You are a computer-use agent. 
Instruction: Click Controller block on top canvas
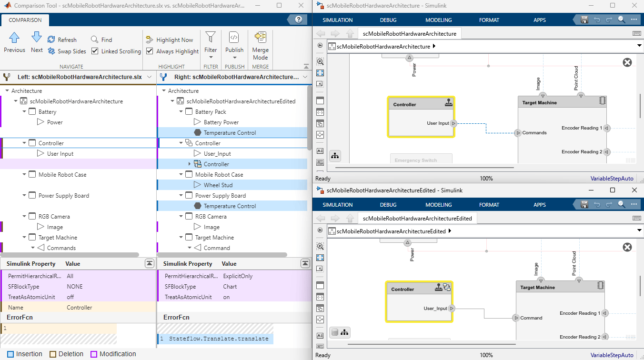tap(422, 117)
